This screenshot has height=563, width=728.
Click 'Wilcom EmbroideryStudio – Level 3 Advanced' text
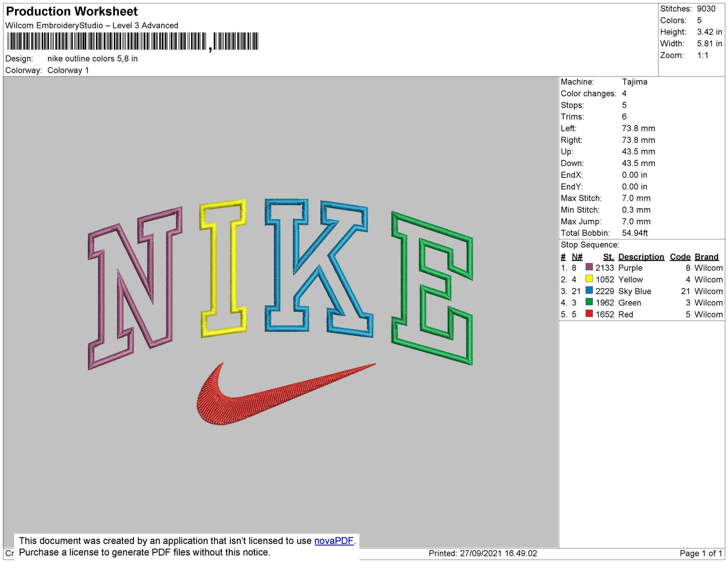pos(92,25)
